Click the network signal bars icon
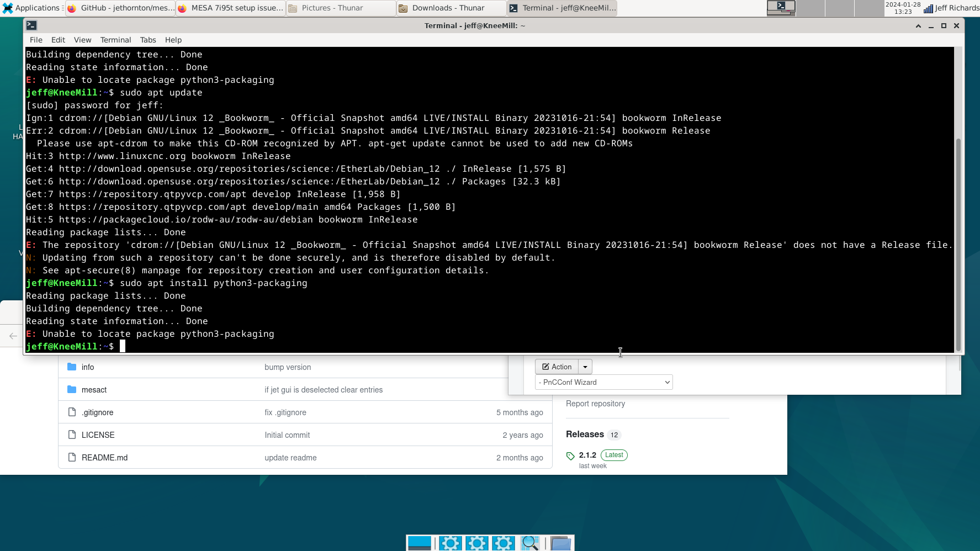This screenshot has width=980, height=551. point(928,8)
